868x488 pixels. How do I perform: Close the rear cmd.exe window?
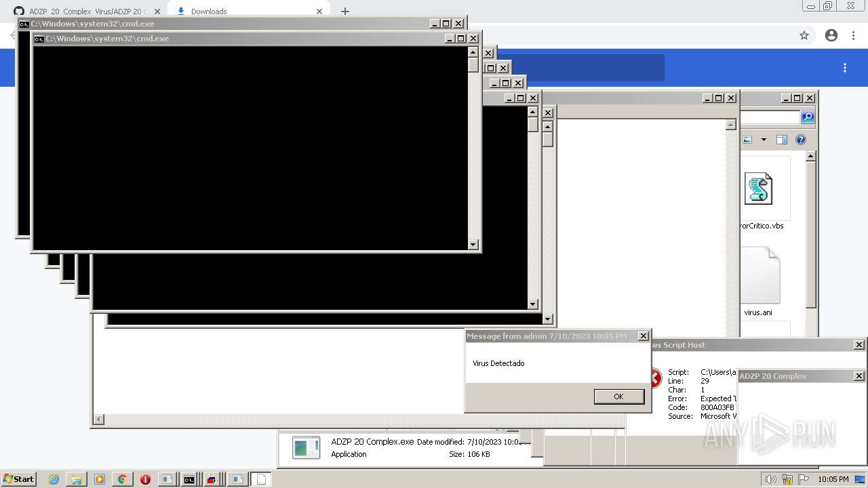tap(458, 24)
